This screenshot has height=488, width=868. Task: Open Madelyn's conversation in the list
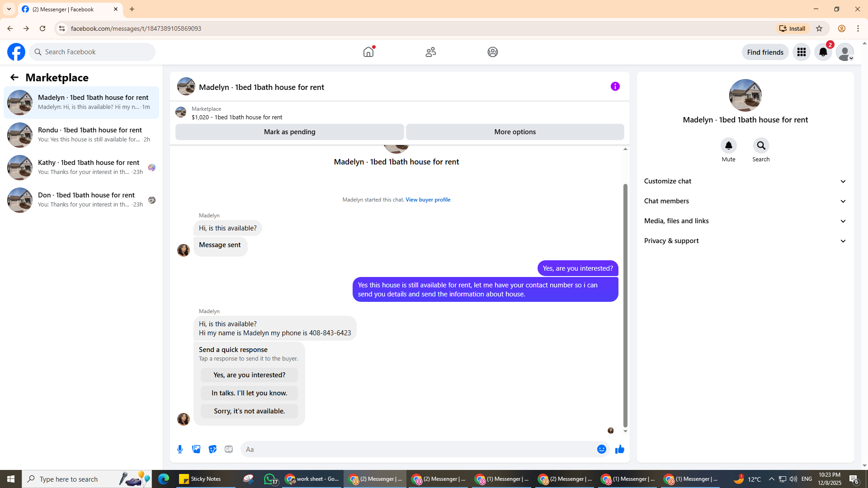click(x=81, y=103)
